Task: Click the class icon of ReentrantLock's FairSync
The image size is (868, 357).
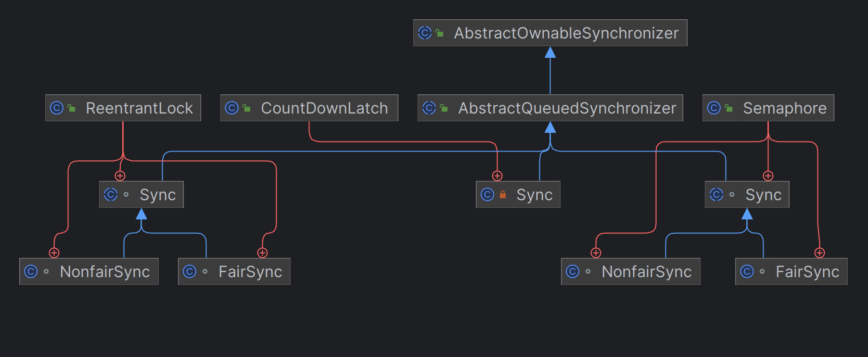Action: (x=190, y=271)
